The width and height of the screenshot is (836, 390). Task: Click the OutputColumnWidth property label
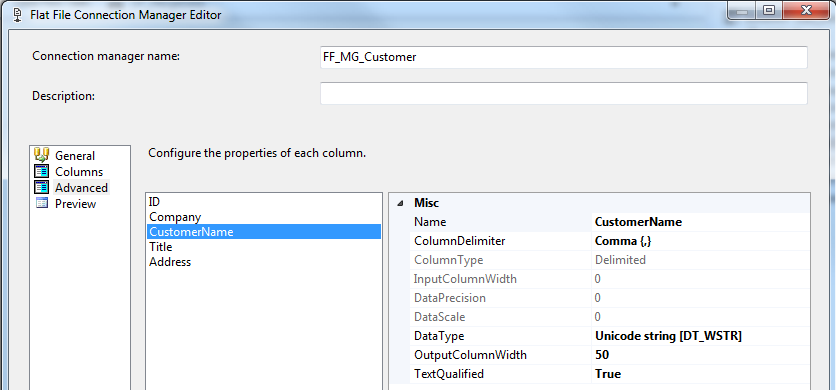click(x=470, y=355)
